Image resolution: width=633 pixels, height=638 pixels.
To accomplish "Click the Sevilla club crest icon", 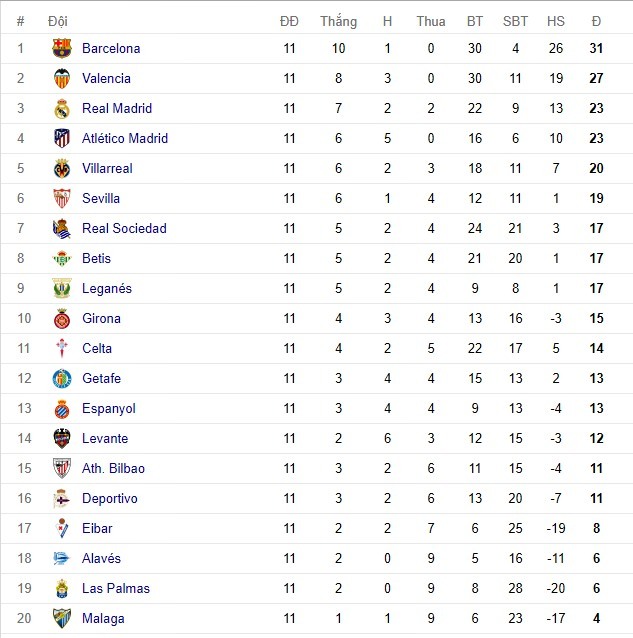I will (62, 198).
